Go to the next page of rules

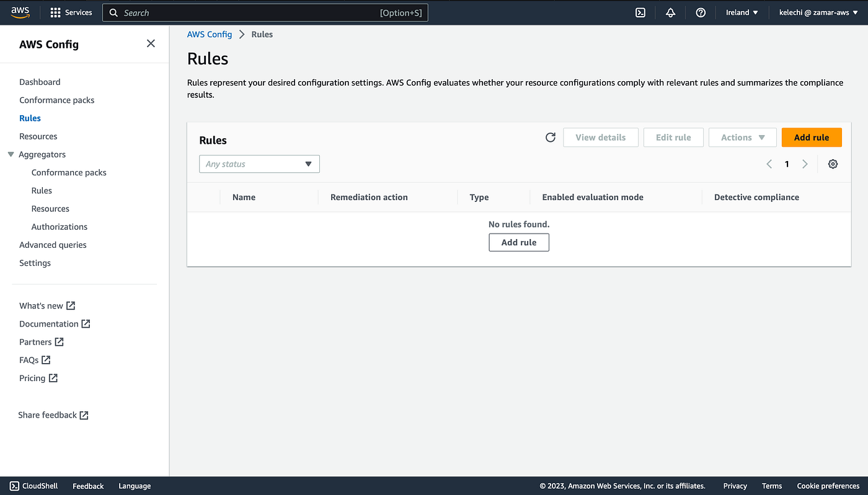805,164
